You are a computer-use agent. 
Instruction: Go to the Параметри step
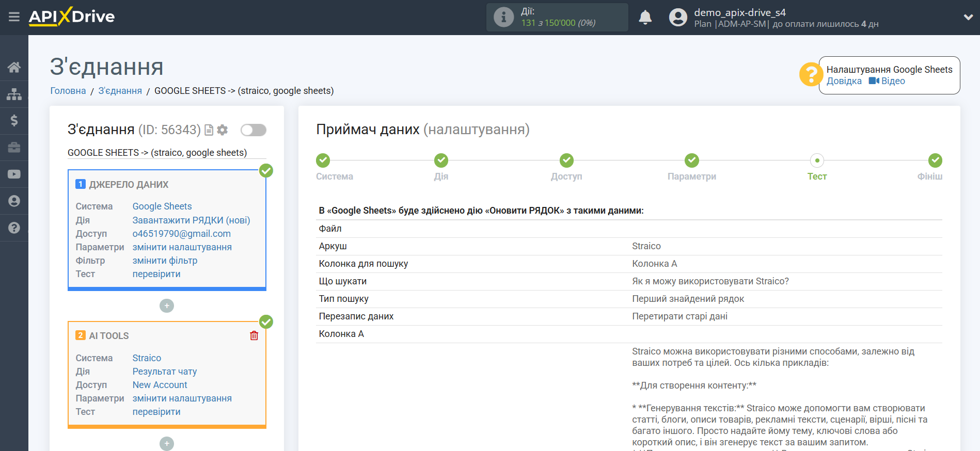691,160
